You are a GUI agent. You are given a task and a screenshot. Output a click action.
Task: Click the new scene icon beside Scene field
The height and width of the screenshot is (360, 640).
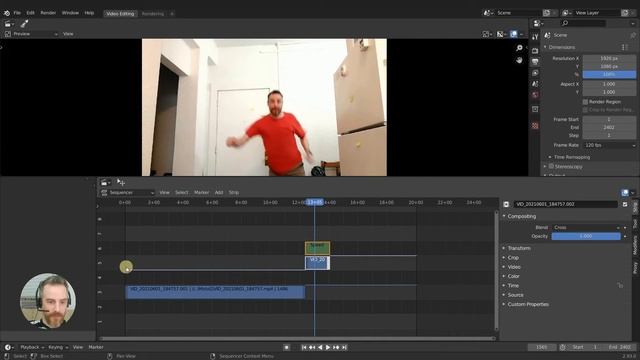pos(547,13)
